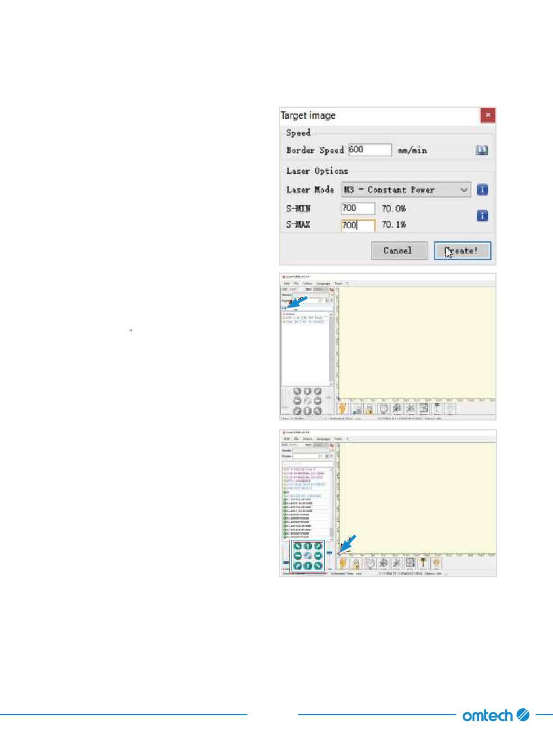
Task: Click the jog down arrow in bottom window
Action: (308, 566)
